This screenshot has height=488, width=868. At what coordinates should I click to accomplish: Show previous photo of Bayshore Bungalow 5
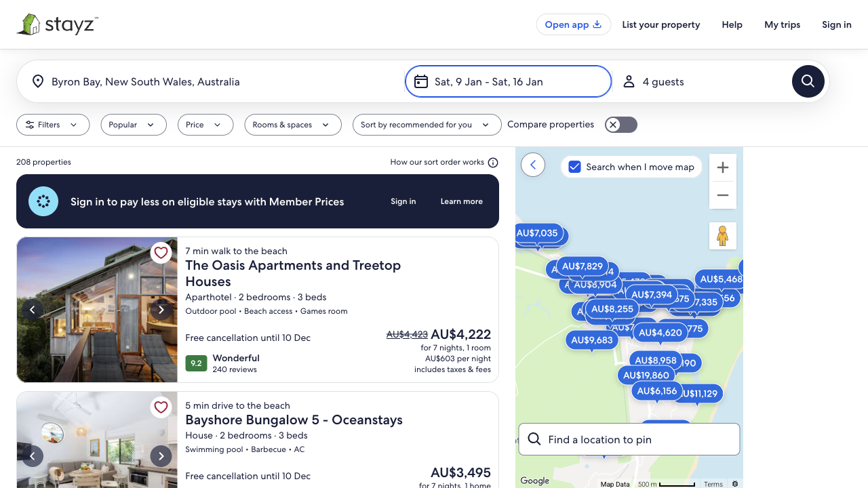click(x=33, y=456)
